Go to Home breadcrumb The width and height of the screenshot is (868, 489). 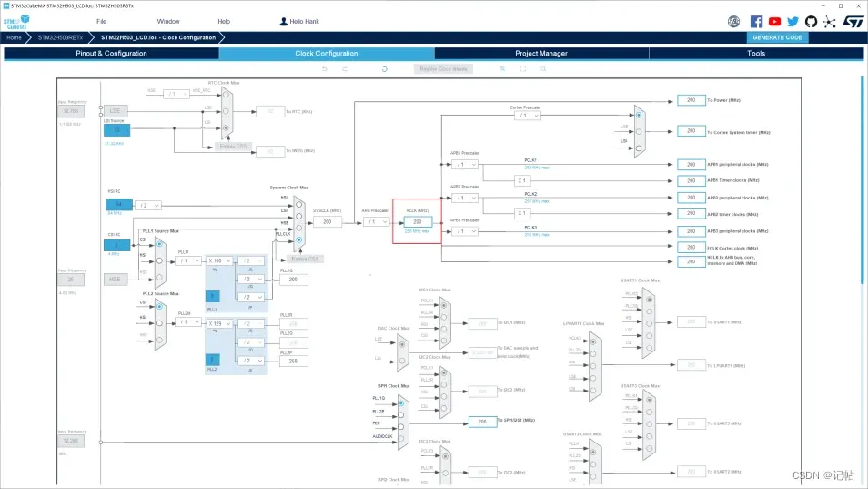pos(14,37)
